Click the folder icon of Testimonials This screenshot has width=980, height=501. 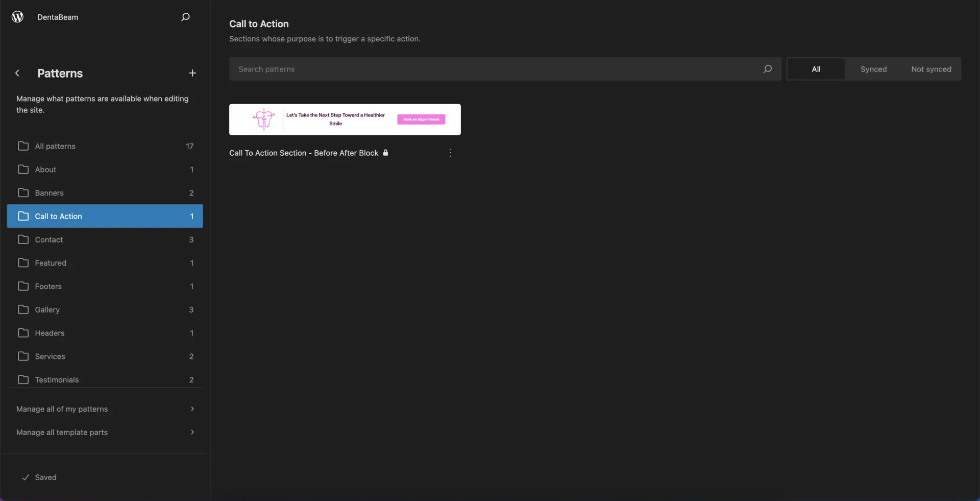click(23, 379)
